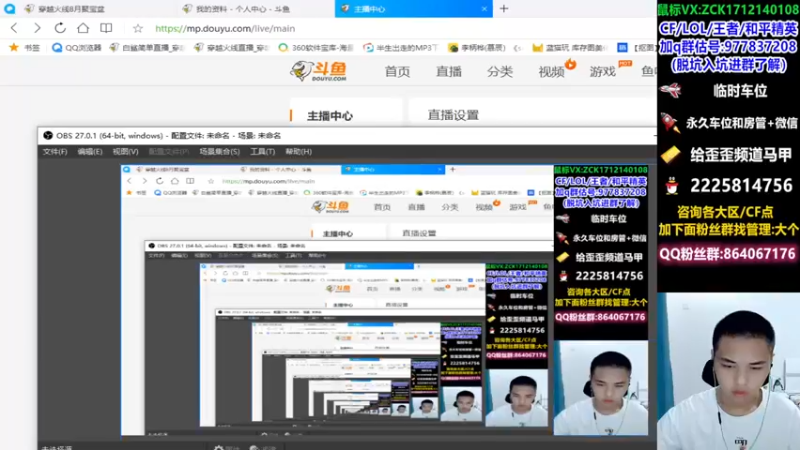Open the OBS 帮助(H) menu
The height and width of the screenshot is (450, 800).
pos(298,152)
